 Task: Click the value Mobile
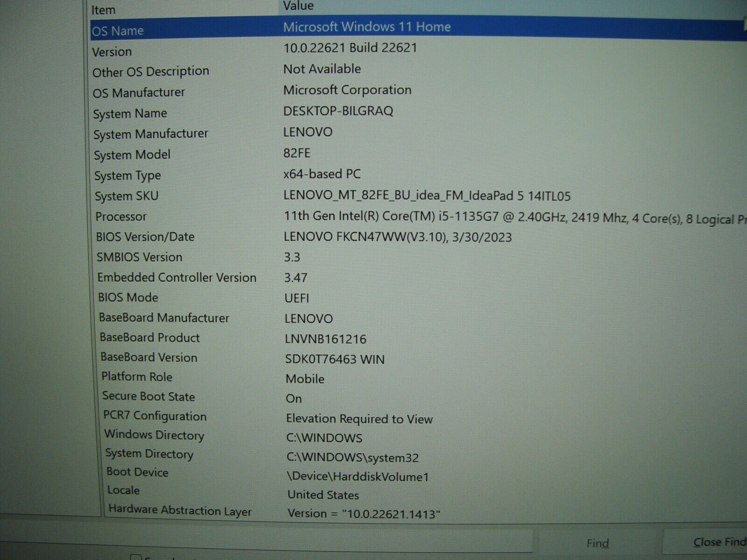click(x=305, y=379)
